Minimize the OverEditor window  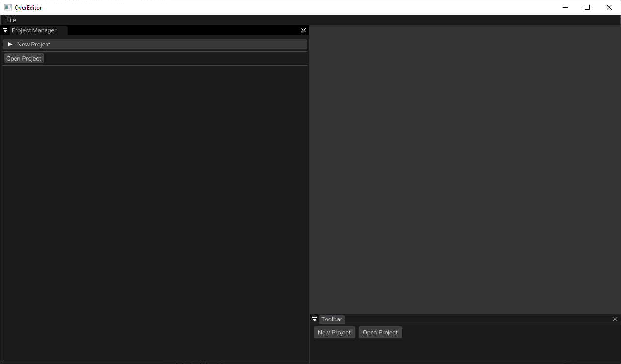(565, 7)
